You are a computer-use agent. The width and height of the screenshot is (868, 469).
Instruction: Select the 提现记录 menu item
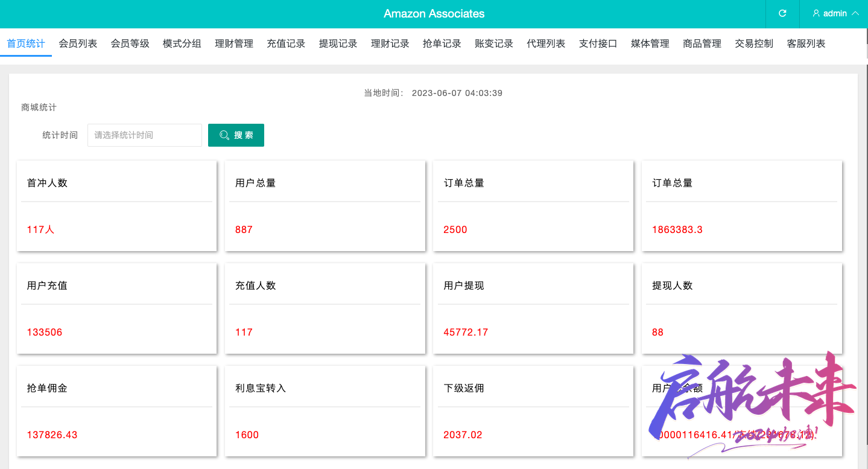coord(338,43)
